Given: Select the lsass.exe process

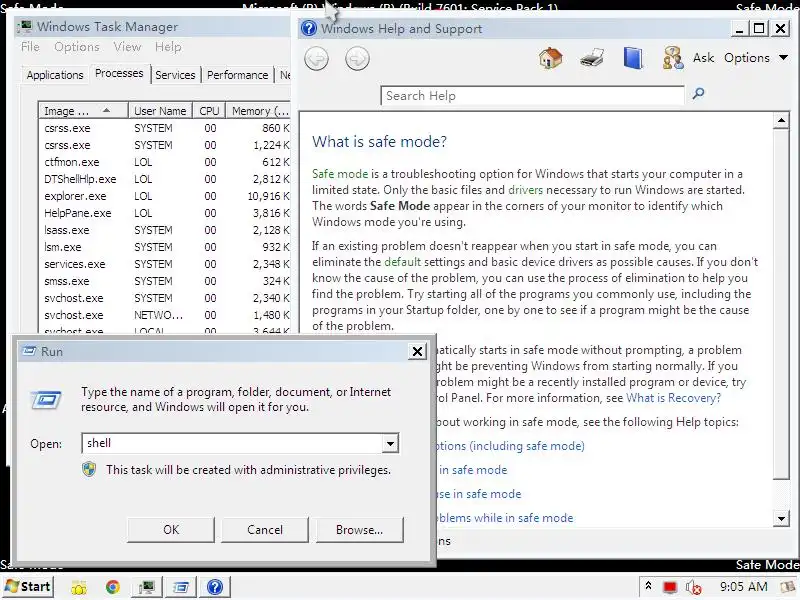Looking at the screenshot, I should click(x=166, y=230).
